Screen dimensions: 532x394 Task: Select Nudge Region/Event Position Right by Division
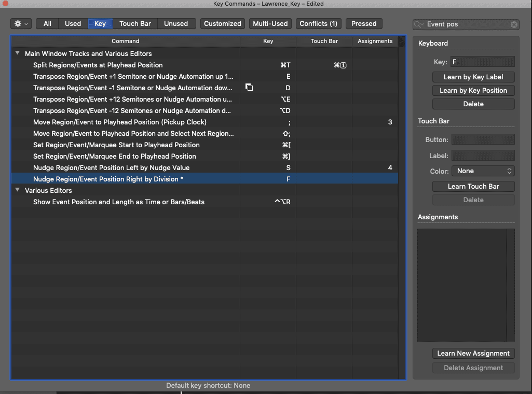(x=204, y=179)
